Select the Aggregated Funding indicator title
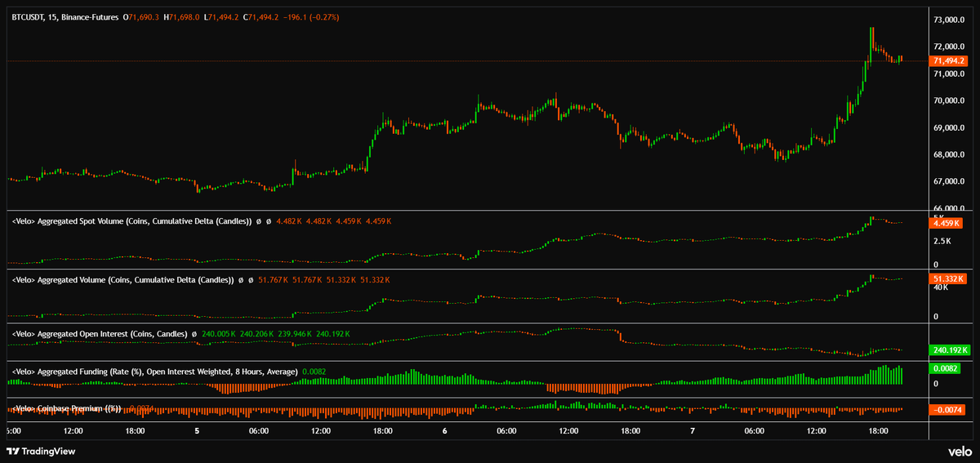Viewport: 980px width, 463px height. click(154, 372)
